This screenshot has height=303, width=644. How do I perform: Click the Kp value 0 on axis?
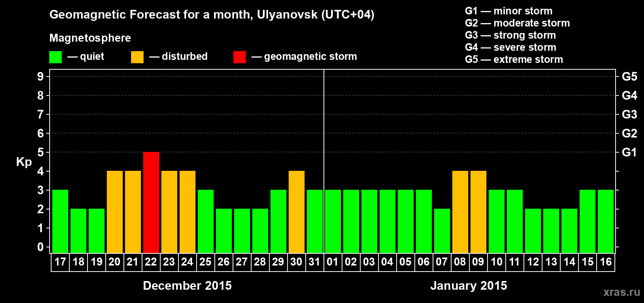(41, 247)
